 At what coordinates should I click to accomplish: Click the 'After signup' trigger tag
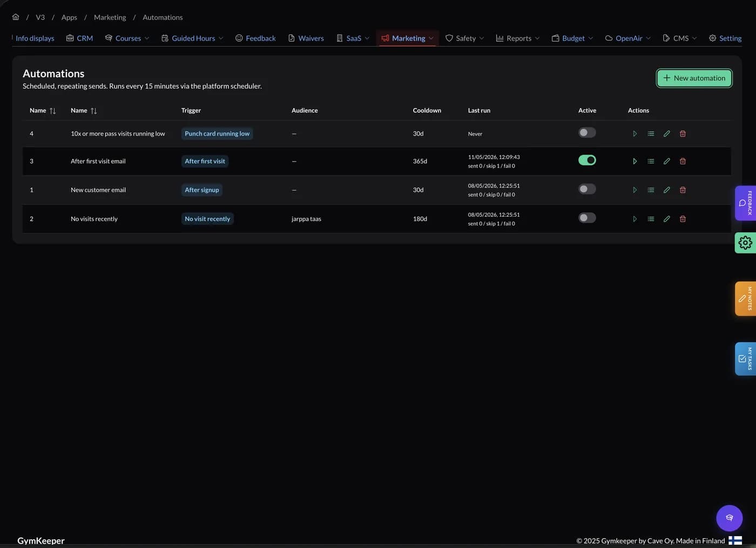tap(202, 190)
